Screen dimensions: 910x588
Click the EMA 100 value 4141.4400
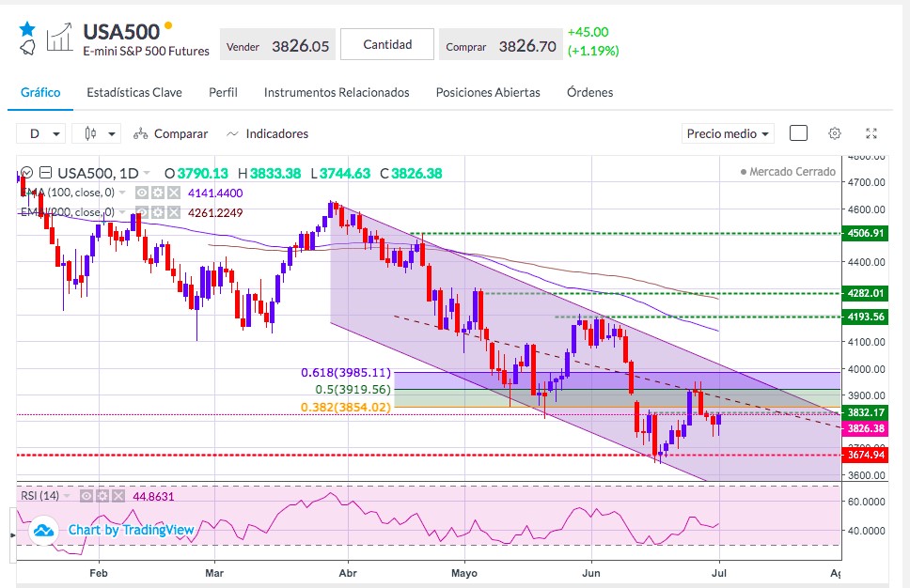click(x=215, y=193)
